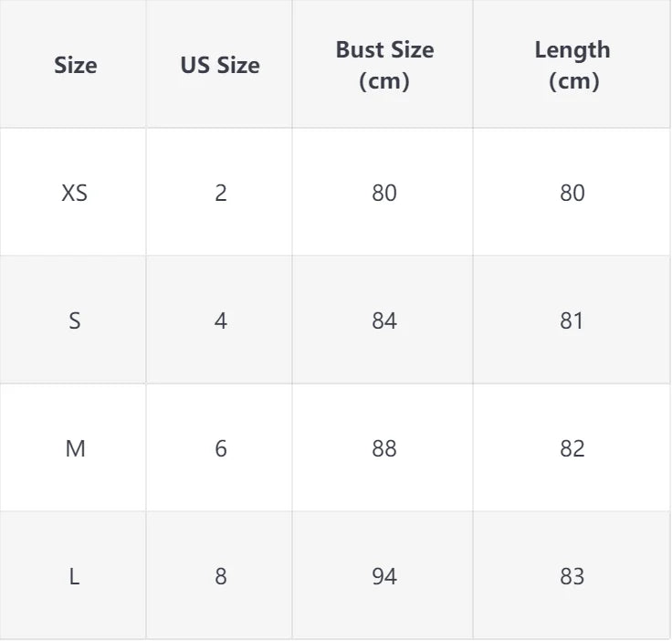Click bust size 80 in XS row

coord(384,193)
